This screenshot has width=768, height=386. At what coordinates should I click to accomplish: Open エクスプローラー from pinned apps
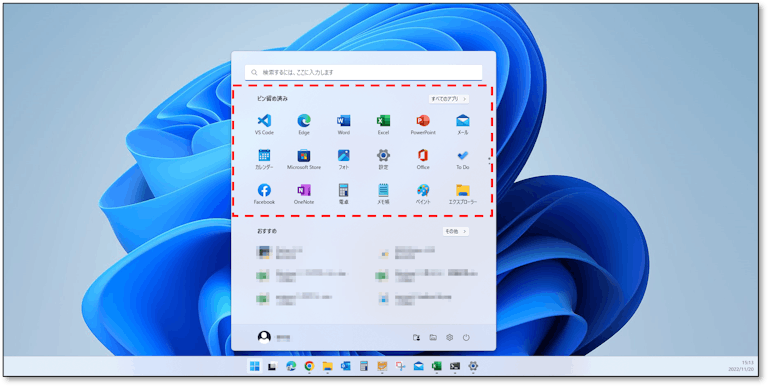[462, 194]
